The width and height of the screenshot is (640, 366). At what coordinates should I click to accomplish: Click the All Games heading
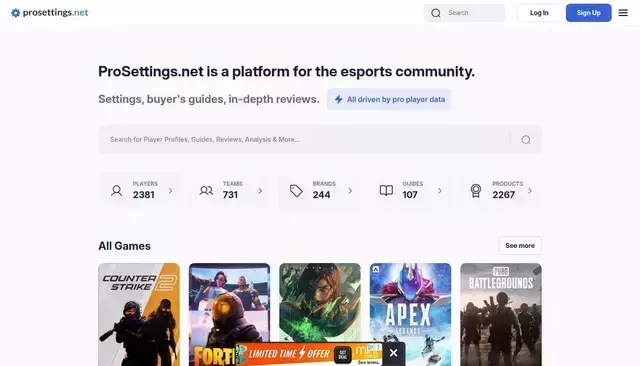(124, 246)
